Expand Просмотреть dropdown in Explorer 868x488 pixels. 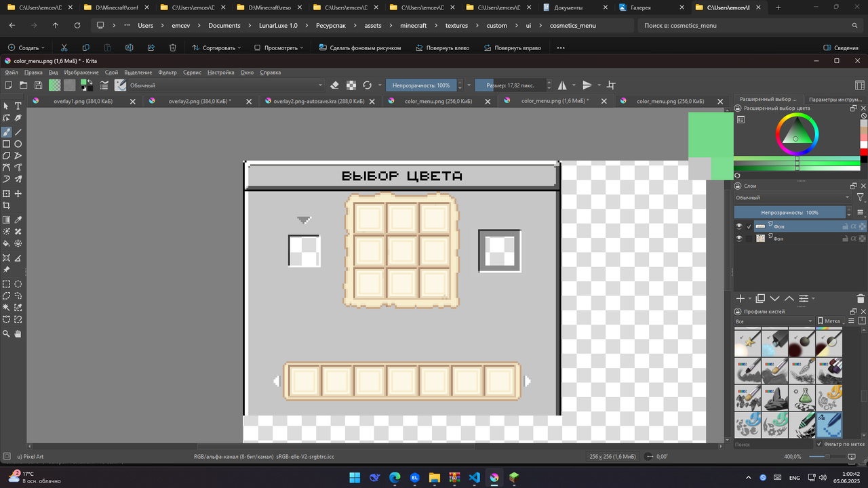click(279, 48)
